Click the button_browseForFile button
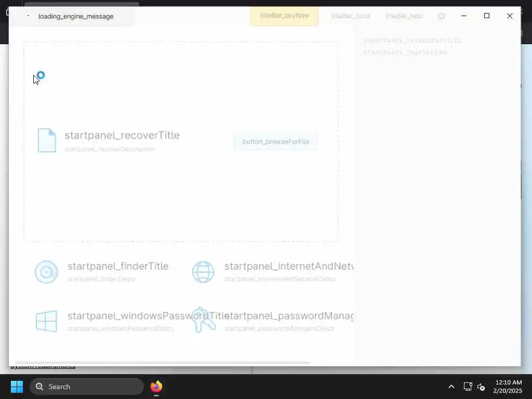This screenshot has width=532, height=399. pyautogui.click(x=276, y=141)
